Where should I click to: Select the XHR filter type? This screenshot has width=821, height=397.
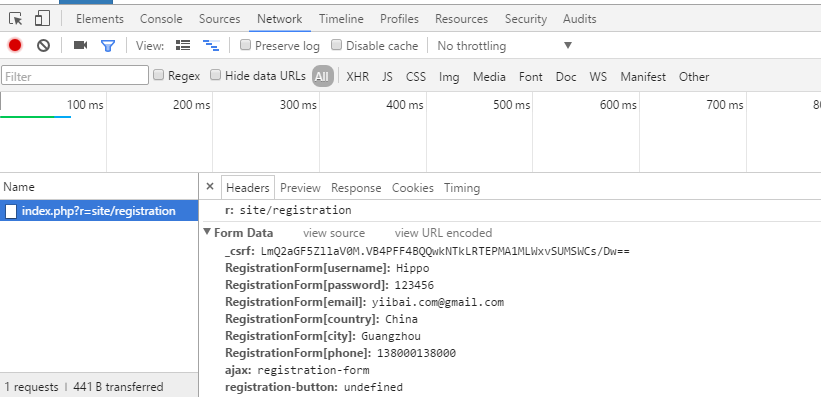[358, 76]
